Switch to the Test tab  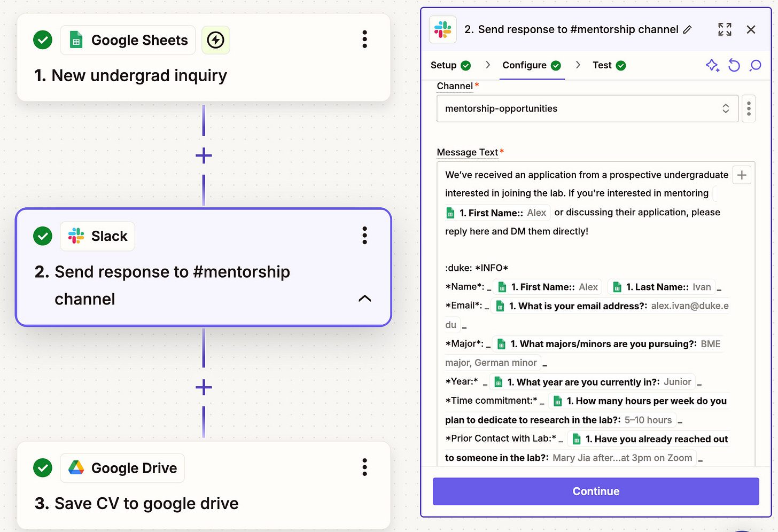tap(609, 65)
